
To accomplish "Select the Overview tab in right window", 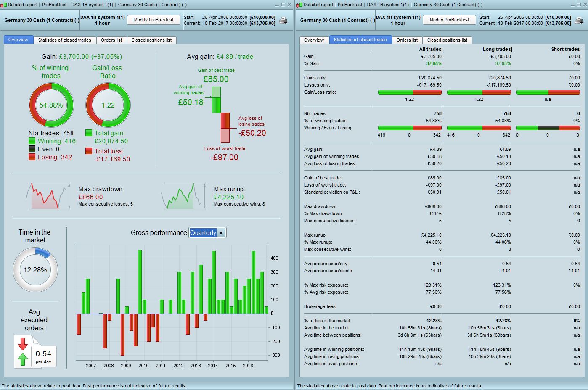I will pos(314,40).
